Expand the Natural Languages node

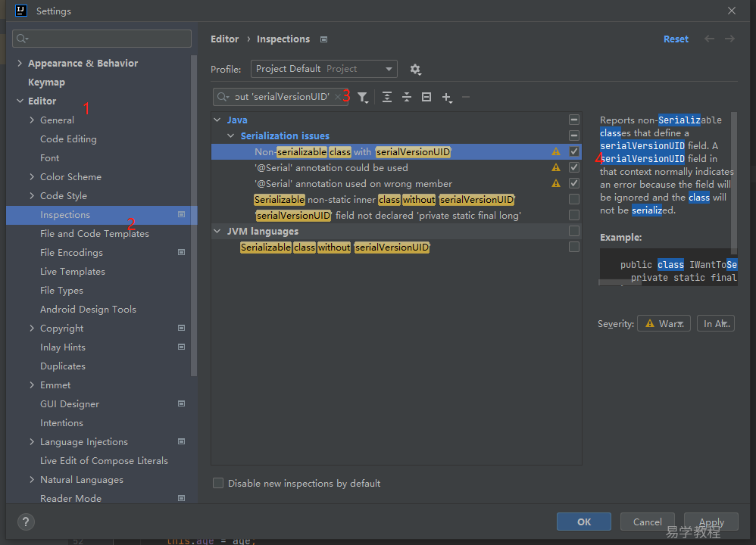[32, 480]
